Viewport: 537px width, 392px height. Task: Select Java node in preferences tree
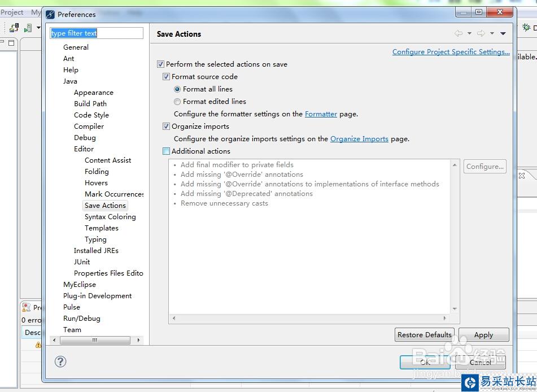70,81
